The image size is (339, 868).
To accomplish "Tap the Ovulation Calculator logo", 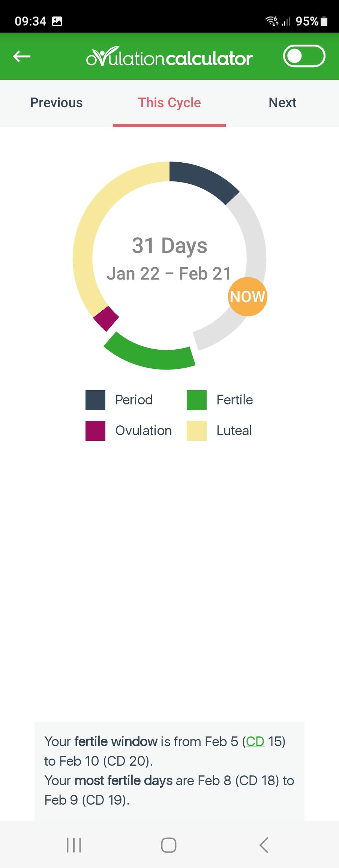I will point(169,57).
